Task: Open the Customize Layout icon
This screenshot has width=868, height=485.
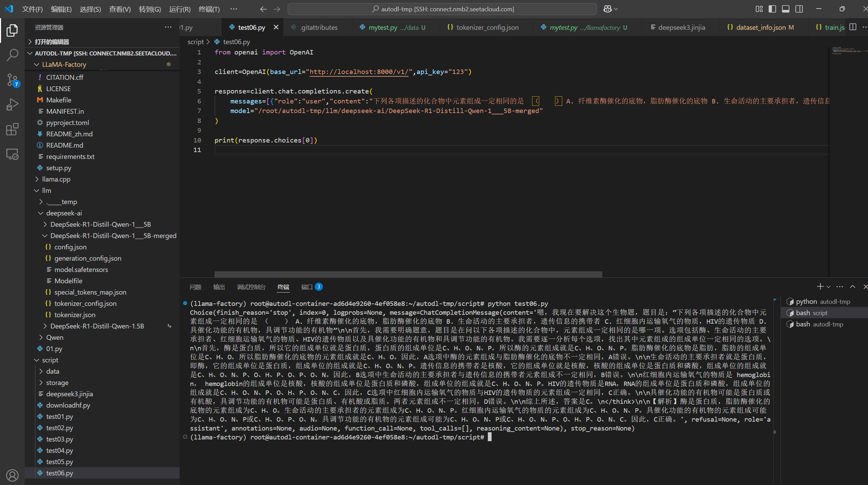Action: (x=759, y=9)
